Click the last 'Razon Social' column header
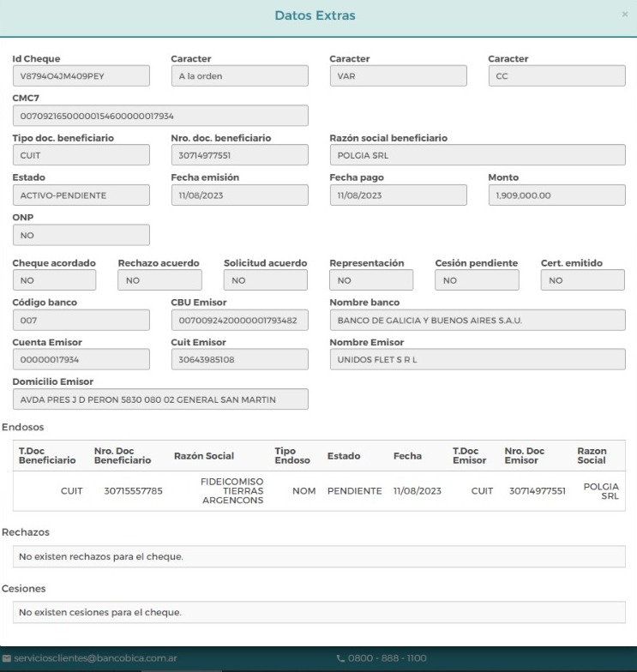 click(x=592, y=456)
